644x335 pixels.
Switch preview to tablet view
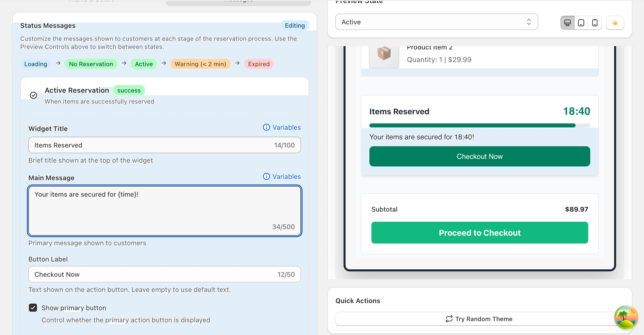click(x=581, y=23)
